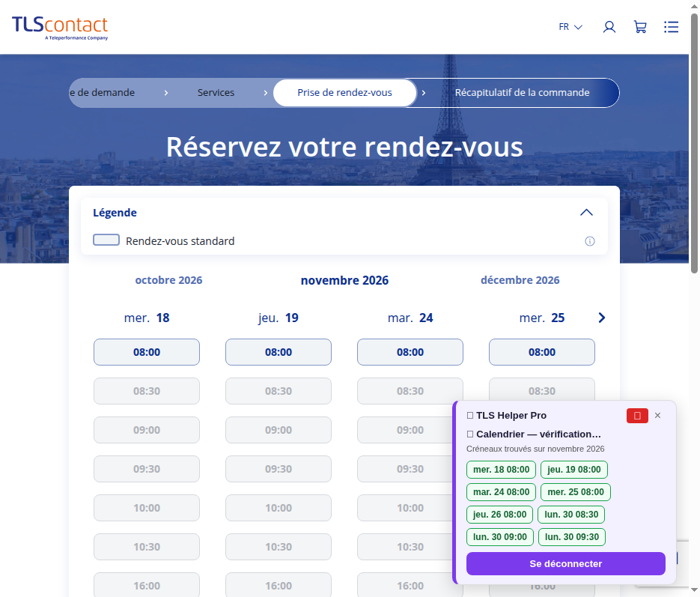This screenshot has width=700, height=597.
Task: Select the 'mer. 25 08:00' helper chip
Action: [576, 492]
